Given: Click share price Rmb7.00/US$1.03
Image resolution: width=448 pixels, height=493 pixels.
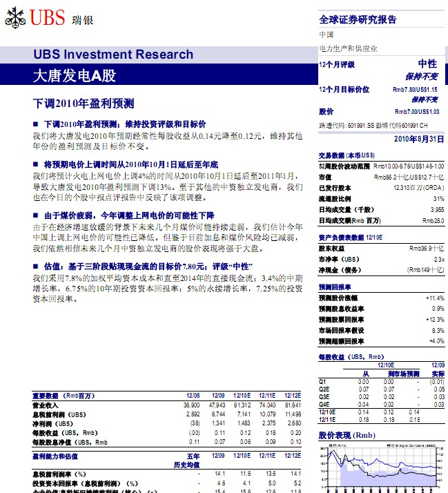Looking at the screenshot, I should tap(417, 112).
